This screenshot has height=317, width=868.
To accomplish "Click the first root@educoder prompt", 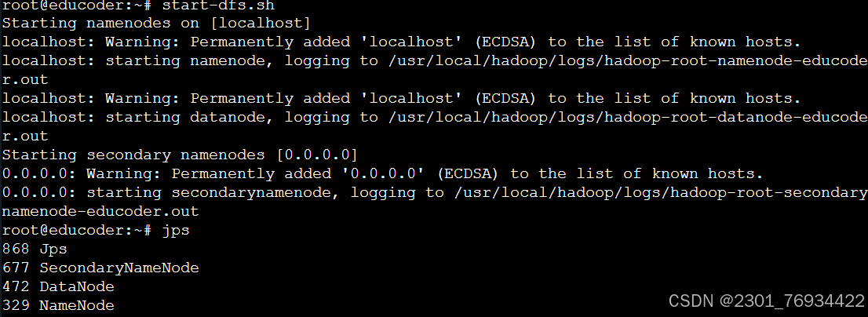I will click(76, 6).
